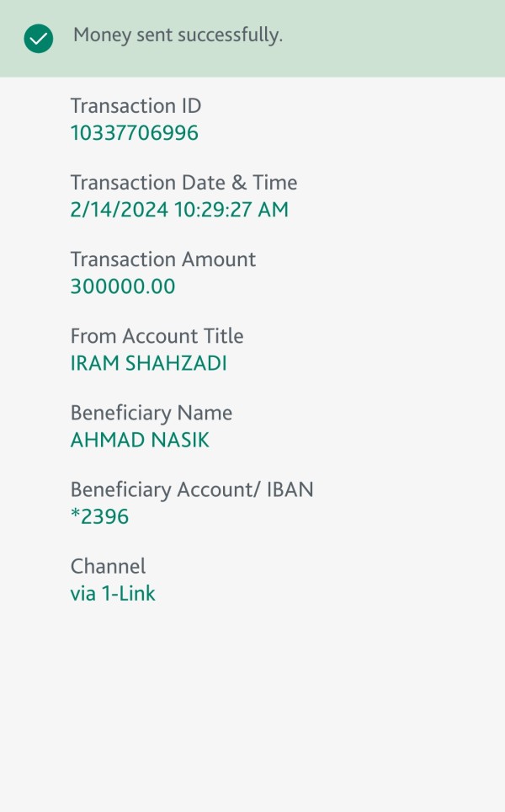Click the masked account number *2396

(x=99, y=517)
